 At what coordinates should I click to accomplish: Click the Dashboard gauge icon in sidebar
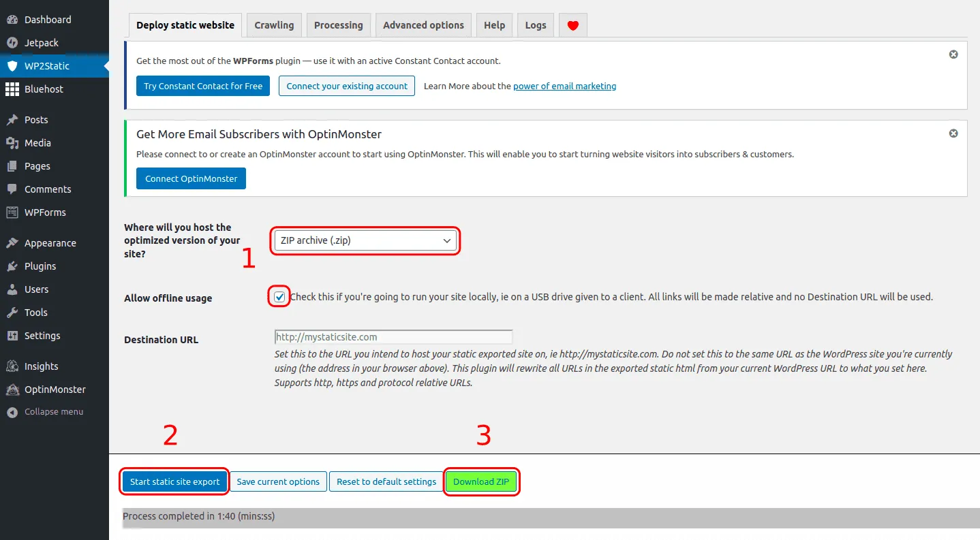coord(12,20)
